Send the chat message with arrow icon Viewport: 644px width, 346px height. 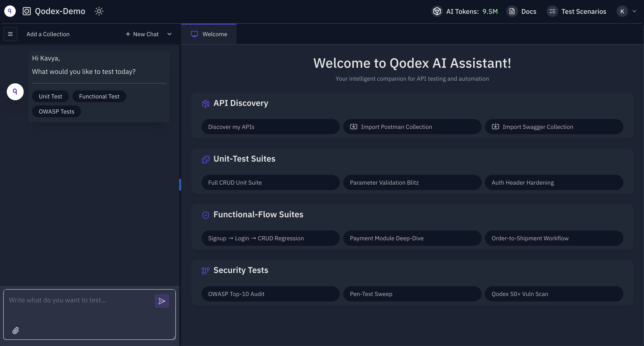pos(162,301)
